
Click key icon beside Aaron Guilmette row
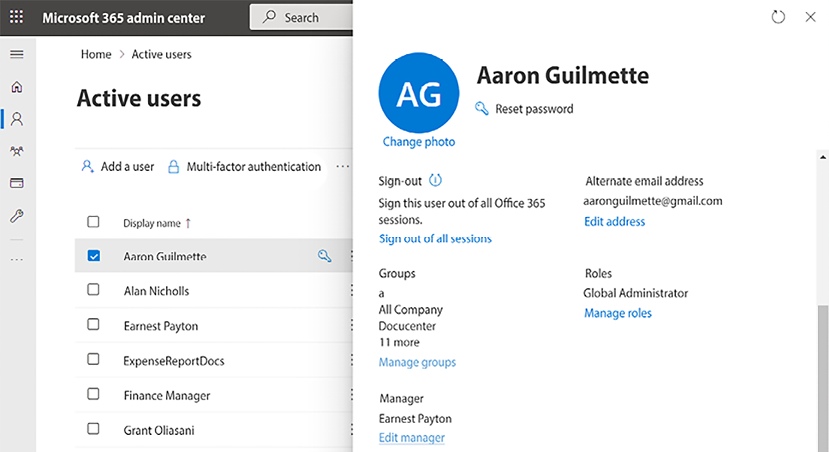coord(324,257)
